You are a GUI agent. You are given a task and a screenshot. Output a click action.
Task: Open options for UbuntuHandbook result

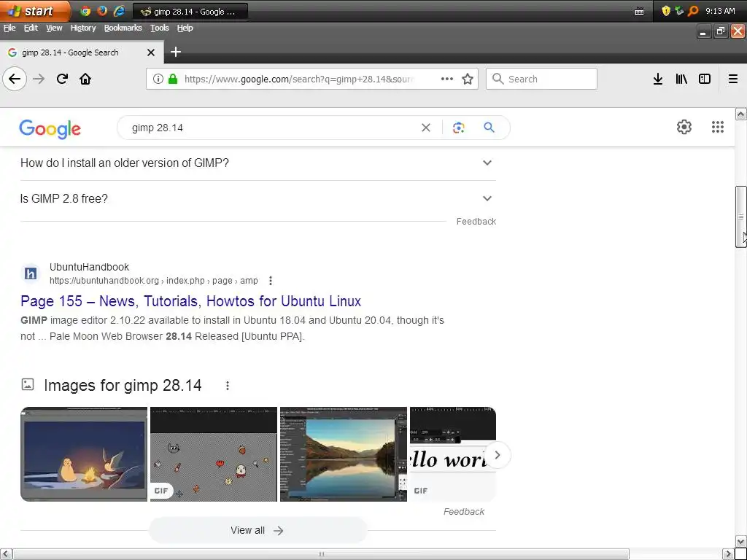click(270, 281)
